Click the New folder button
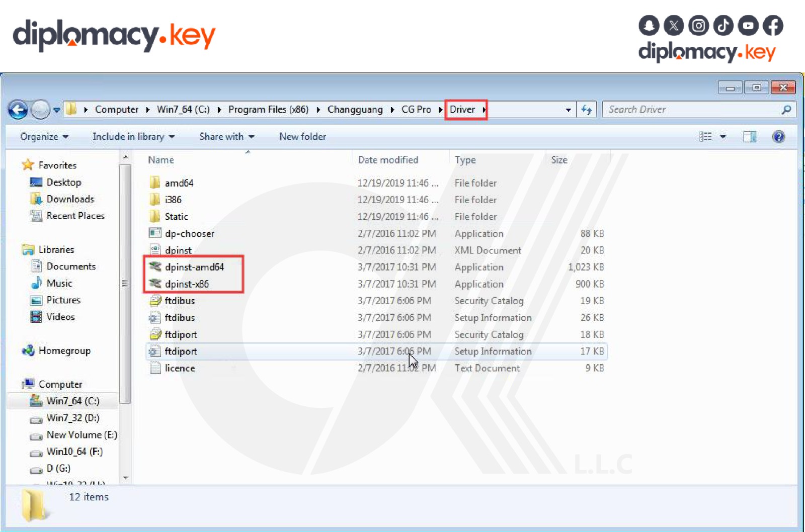 pyautogui.click(x=302, y=137)
